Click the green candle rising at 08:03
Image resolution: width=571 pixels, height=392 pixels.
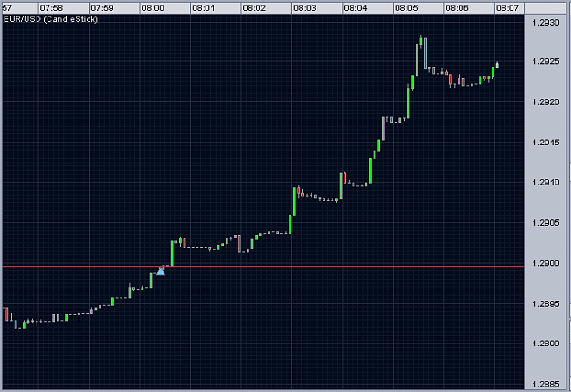click(294, 201)
